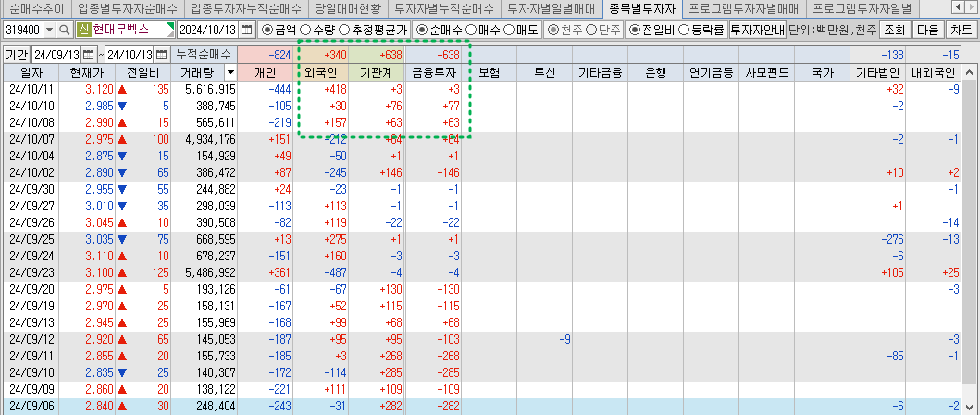Click the period end date field 24/10/13
The image size is (980, 415).
coord(130,55)
